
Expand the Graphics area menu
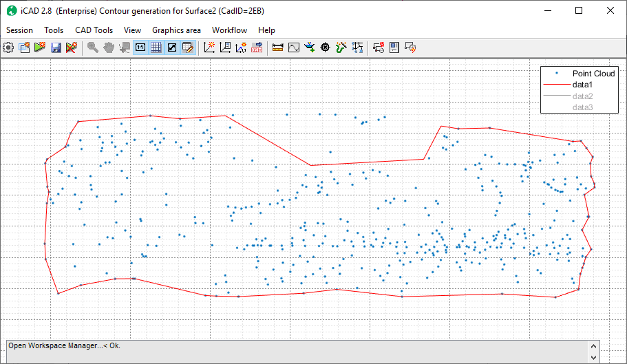pyautogui.click(x=176, y=30)
